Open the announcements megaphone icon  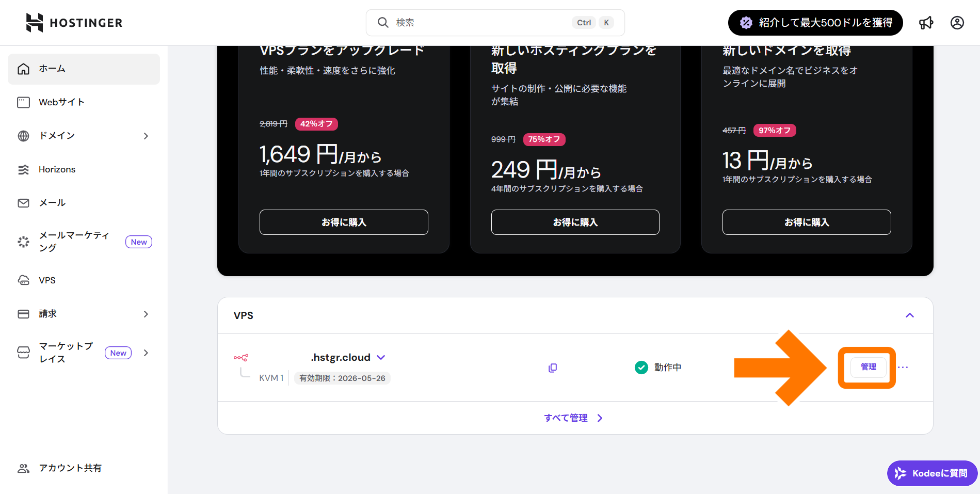926,23
